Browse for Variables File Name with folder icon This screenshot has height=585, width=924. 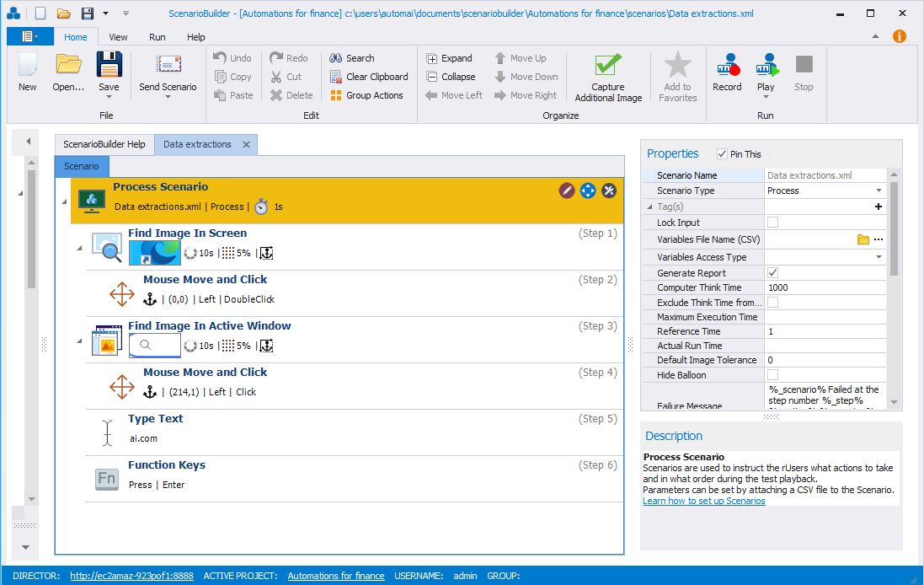(863, 239)
